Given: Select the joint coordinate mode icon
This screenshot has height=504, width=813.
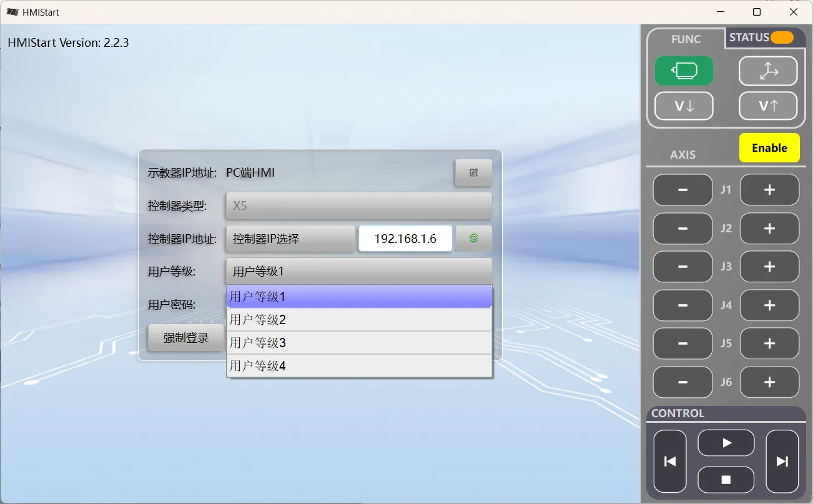Looking at the screenshot, I should 684,71.
